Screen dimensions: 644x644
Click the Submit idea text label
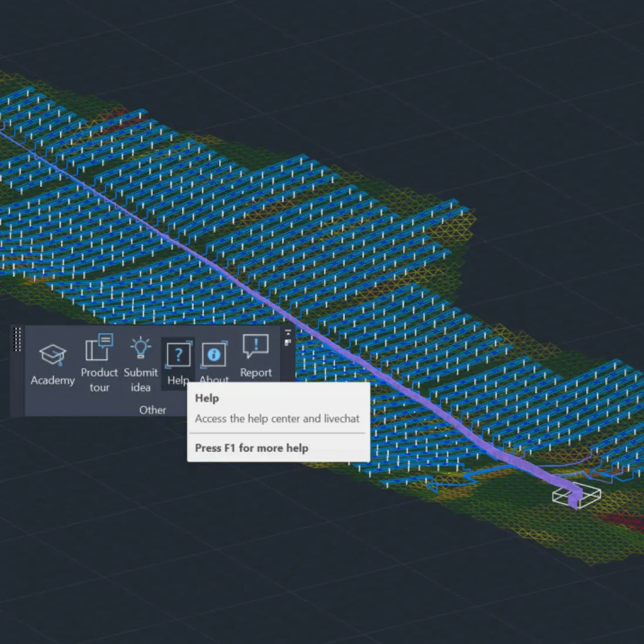click(x=140, y=380)
